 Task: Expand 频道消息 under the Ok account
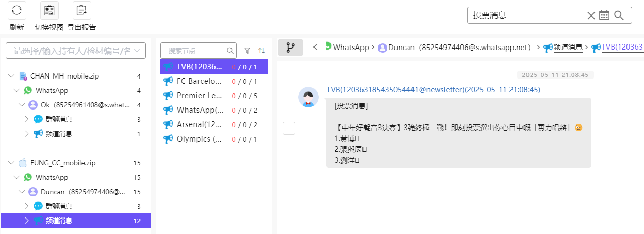(x=27, y=134)
